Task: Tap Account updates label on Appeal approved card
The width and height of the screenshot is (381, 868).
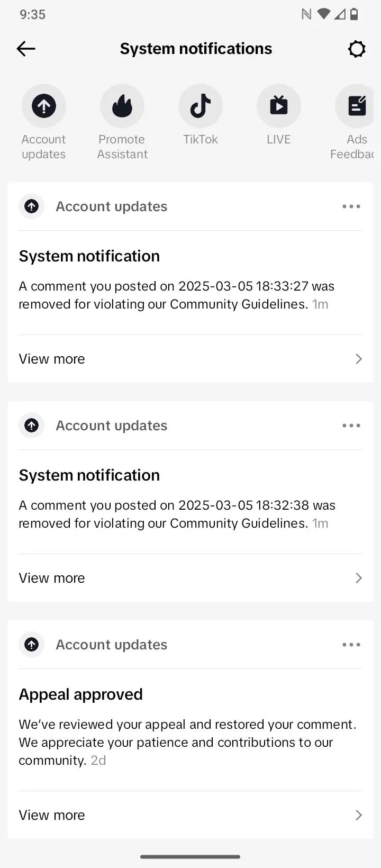Action: point(112,645)
